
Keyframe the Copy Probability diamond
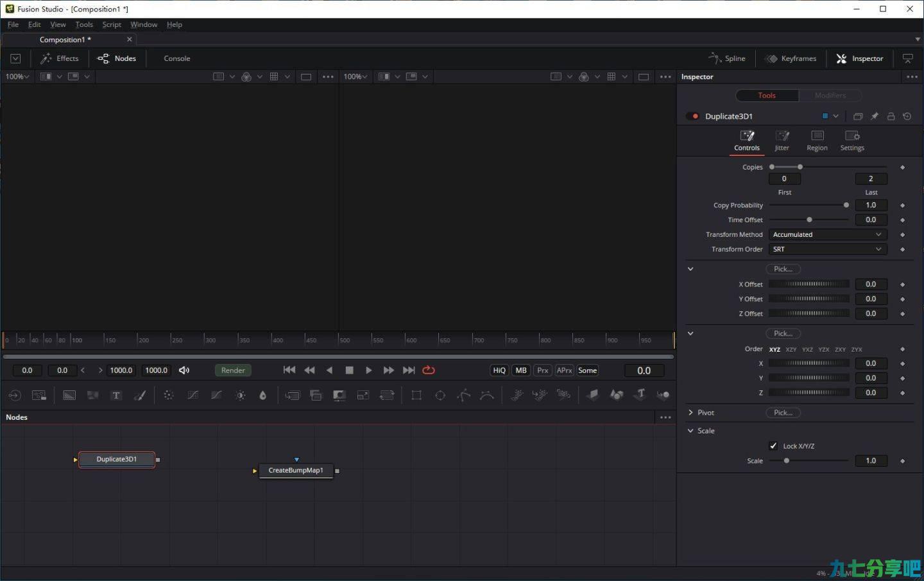(902, 205)
